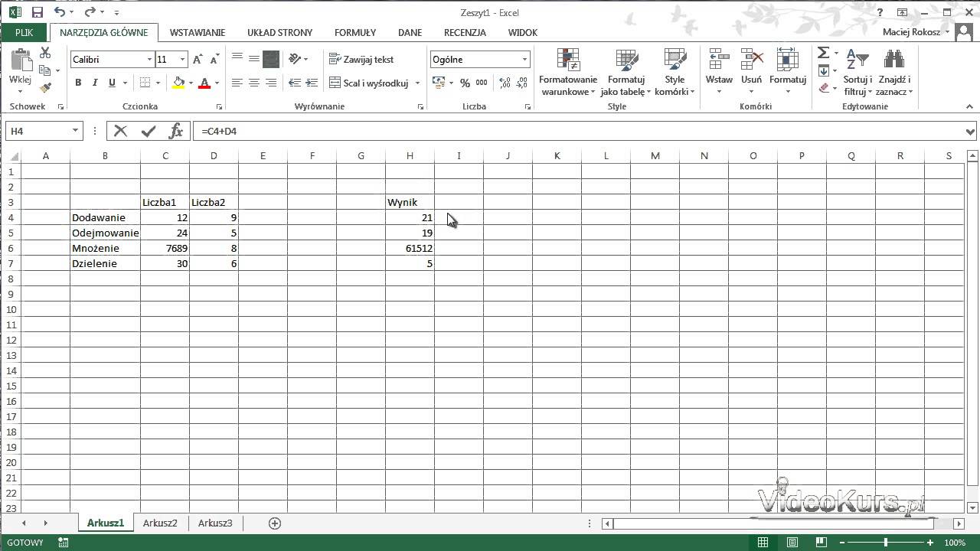Toggle bold formatting
Image resolution: width=980 pixels, height=551 pixels.
(x=78, y=83)
